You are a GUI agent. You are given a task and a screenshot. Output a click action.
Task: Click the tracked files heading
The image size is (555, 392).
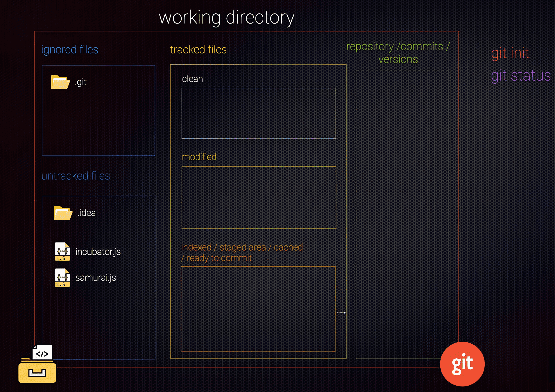198,50
